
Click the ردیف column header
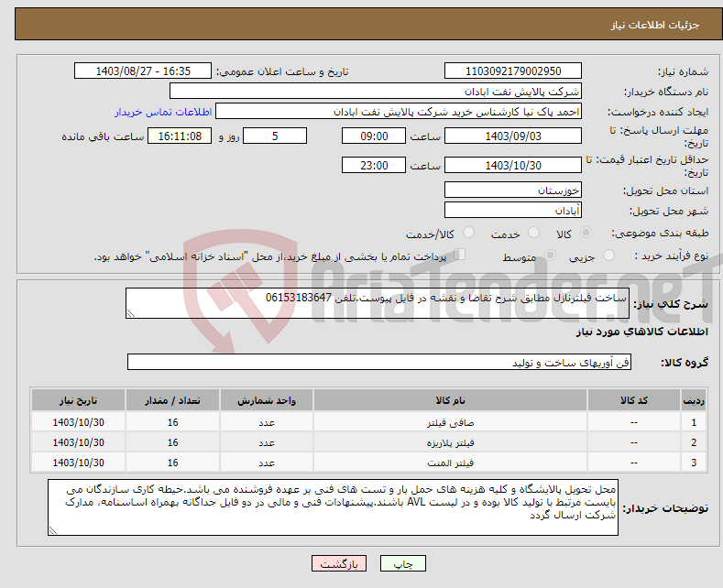pos(694,400)
